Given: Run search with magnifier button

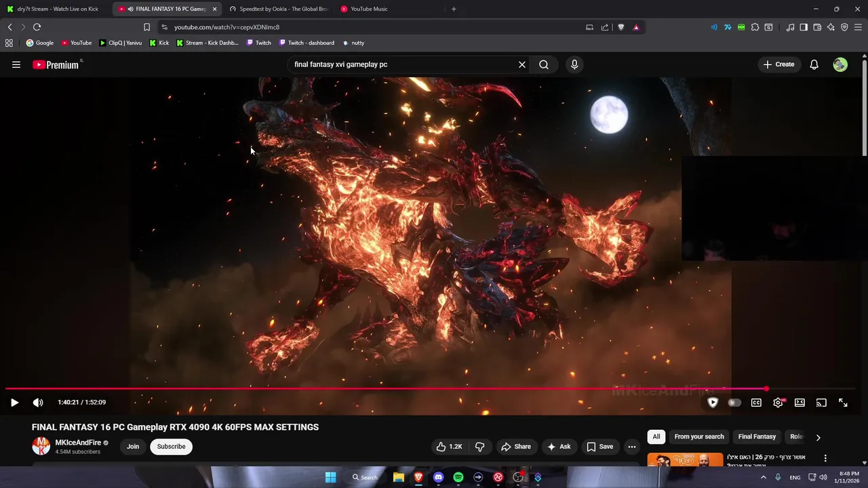Looking at the screenshot, I should [544, 64].
